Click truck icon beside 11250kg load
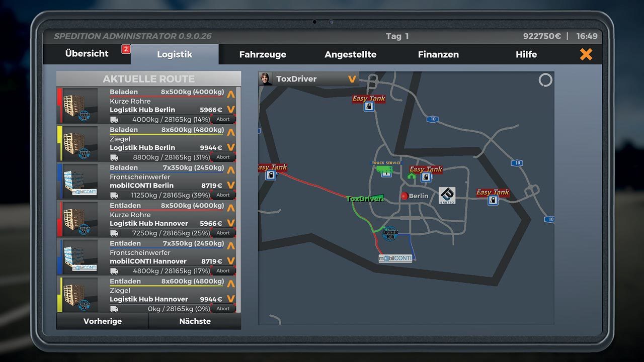 coord(114,195)
